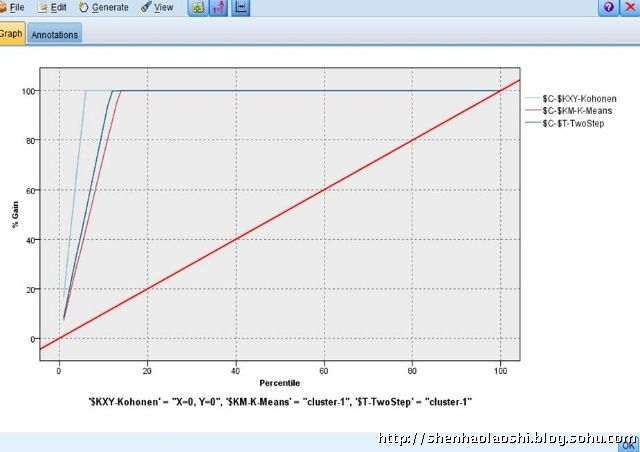
Task: Click the View menu brush icon
Action: coord(146,7)
